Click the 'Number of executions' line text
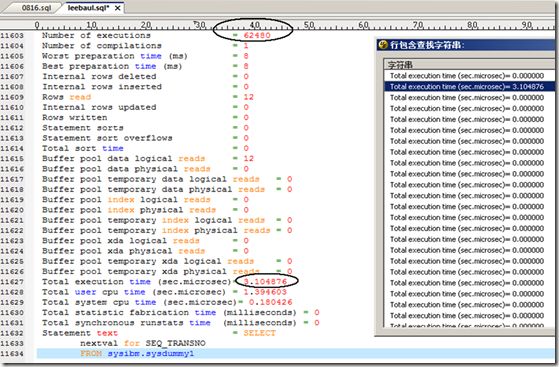This screenshot has height=367, width=559. [x=96, y=35]
